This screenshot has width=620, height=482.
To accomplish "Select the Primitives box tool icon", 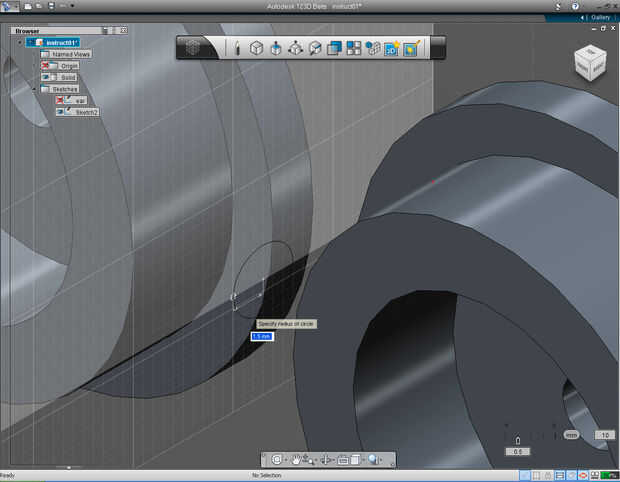I will [x=256, y=48].
